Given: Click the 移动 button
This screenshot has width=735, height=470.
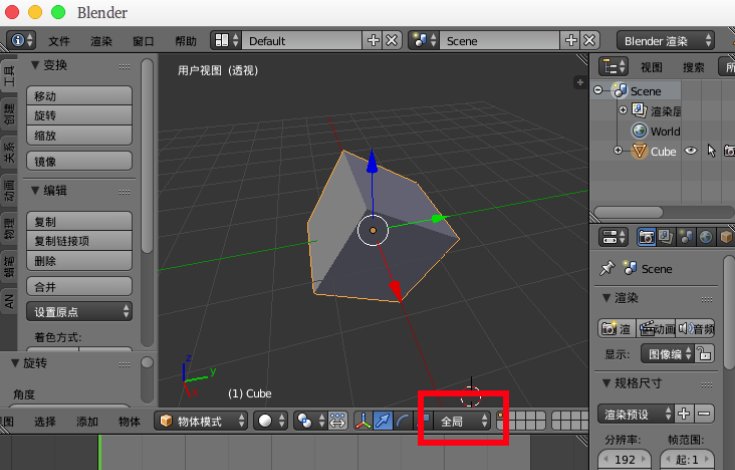Looking at the screenshot, I should pyautogui.click(x=79, y=96).
